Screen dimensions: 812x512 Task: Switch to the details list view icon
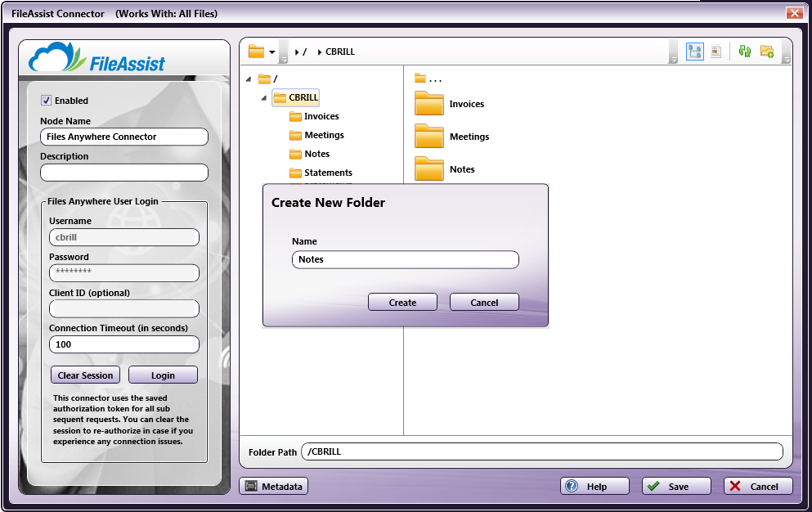(716, 52)
